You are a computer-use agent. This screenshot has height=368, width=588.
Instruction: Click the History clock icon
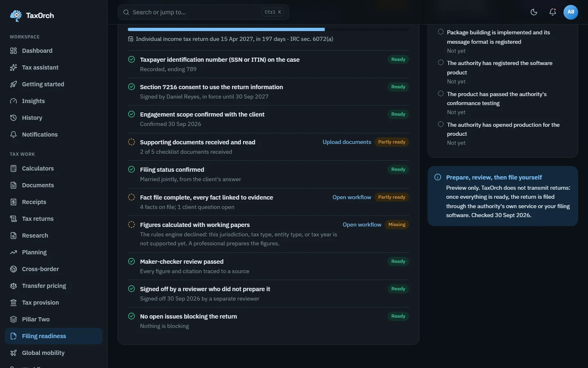point(13,118)
